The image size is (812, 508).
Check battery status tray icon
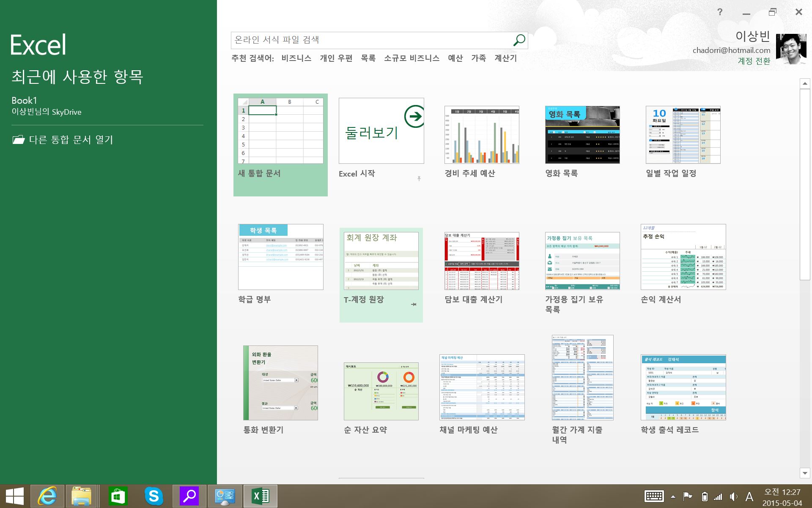click(x=704, y=497)
